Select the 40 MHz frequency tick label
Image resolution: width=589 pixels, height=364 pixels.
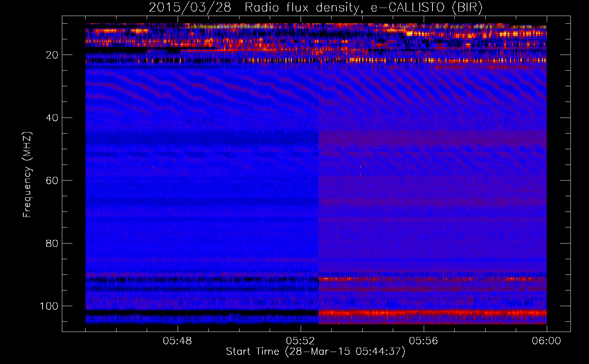(52, 118)
